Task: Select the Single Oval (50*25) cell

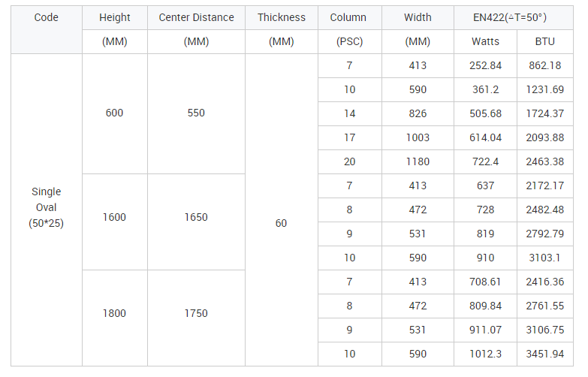Action: [46, 210]
